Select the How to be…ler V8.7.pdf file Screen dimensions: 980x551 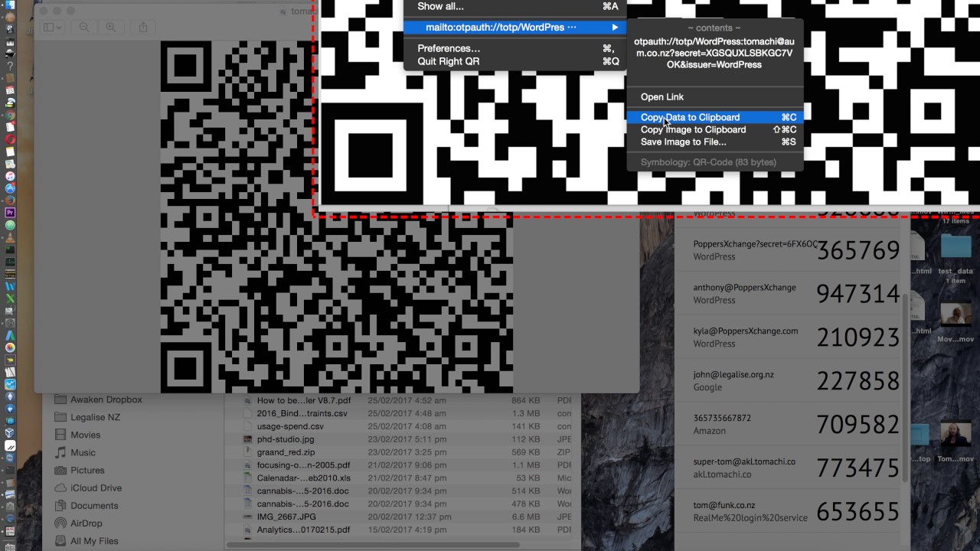304,400
